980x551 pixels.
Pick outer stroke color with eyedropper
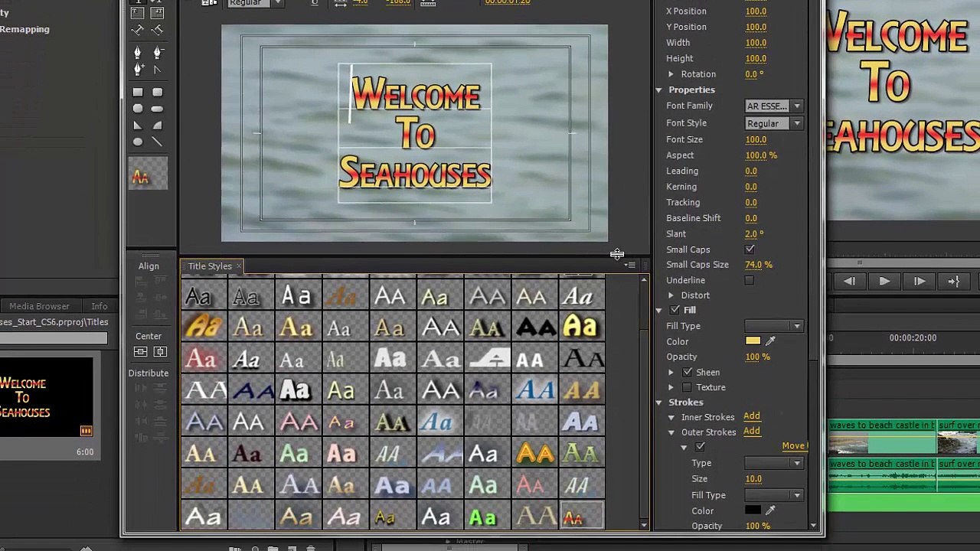[771, 510]
